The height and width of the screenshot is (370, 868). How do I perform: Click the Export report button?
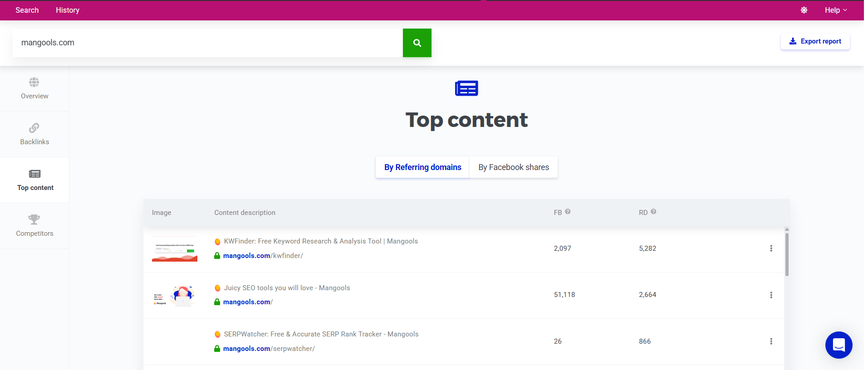(x=815, y=41)
